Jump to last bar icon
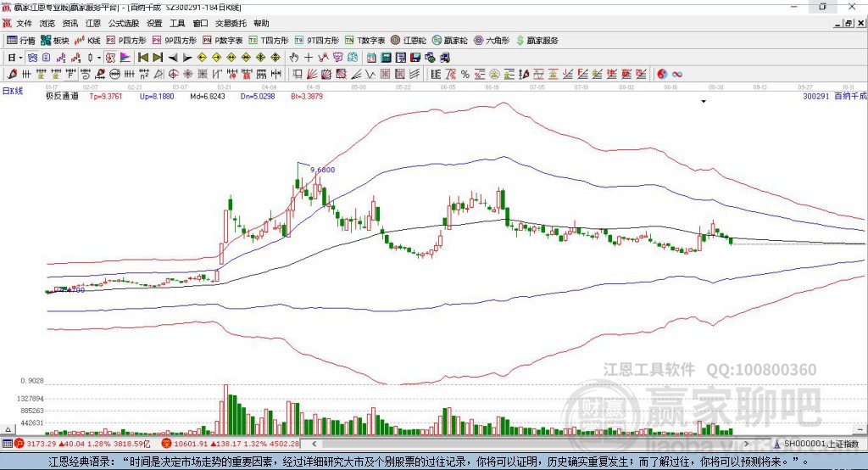Screen dimensions: 868x470 pos(158,58)
